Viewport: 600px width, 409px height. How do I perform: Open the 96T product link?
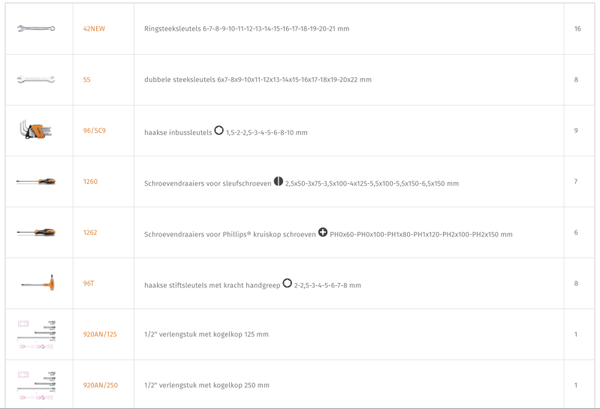click(x=89, y=284)
